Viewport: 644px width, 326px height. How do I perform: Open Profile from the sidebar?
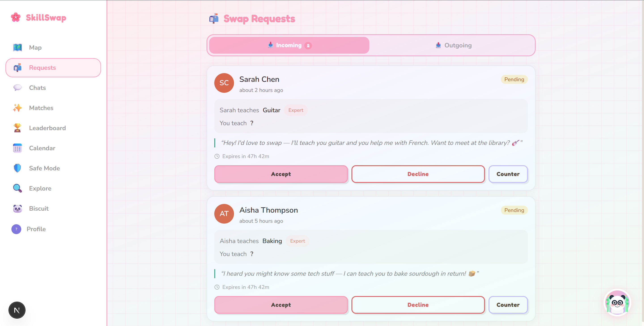36,229
